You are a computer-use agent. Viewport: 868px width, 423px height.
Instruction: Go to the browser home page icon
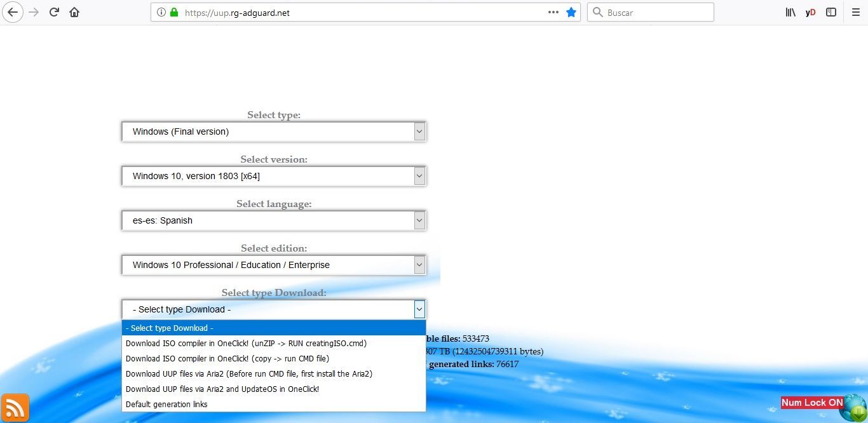point(74,12)
